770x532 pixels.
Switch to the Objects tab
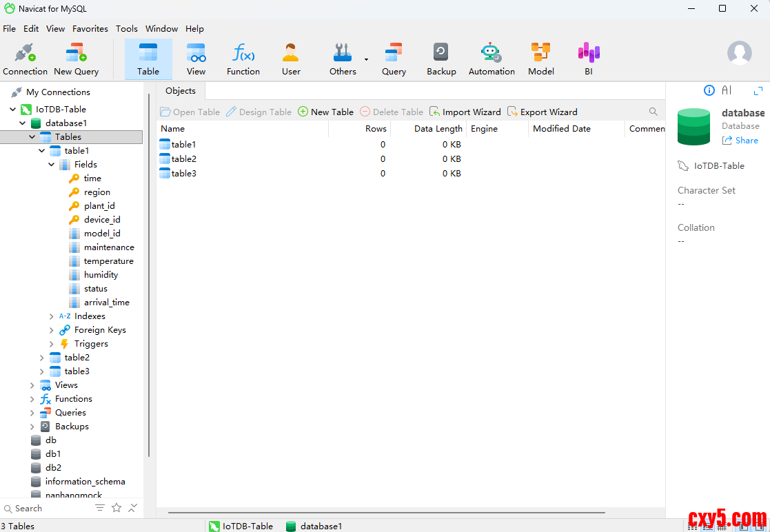[181, 91]
